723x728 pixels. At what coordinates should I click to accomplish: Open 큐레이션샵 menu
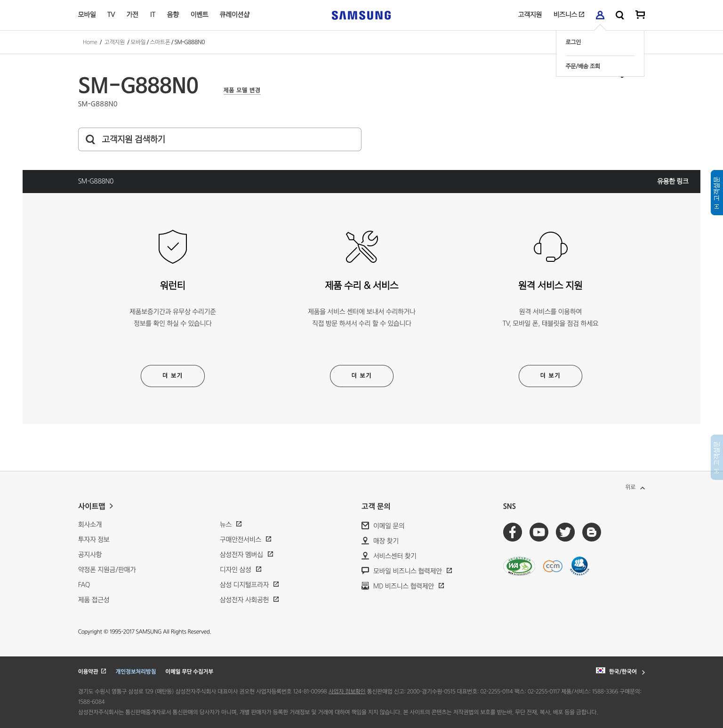(x=234, y=15)
